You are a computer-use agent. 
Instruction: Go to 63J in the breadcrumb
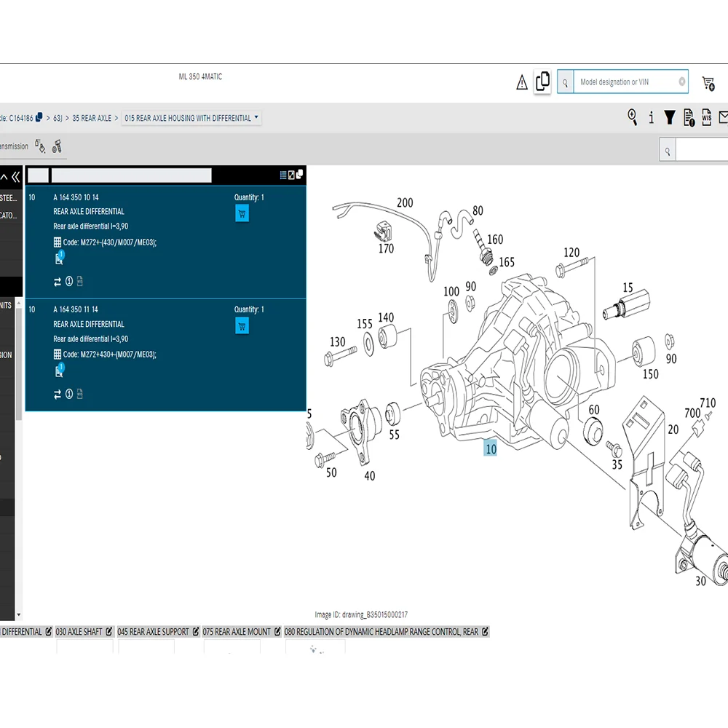[58, 119]
